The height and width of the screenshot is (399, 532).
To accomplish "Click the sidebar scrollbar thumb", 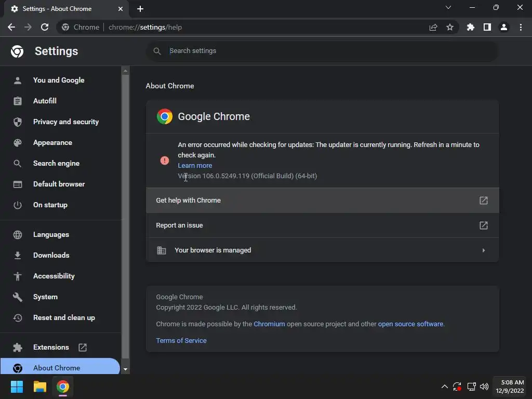I will [x=125, y=217].
